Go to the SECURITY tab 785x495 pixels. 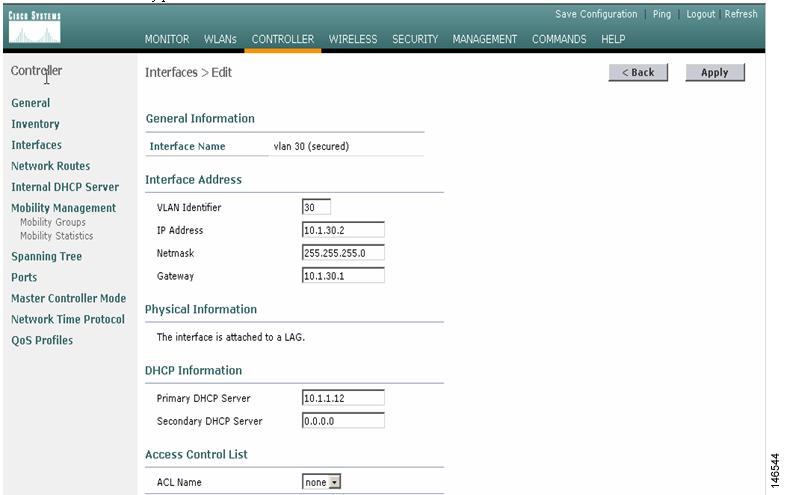pos(415,39)
